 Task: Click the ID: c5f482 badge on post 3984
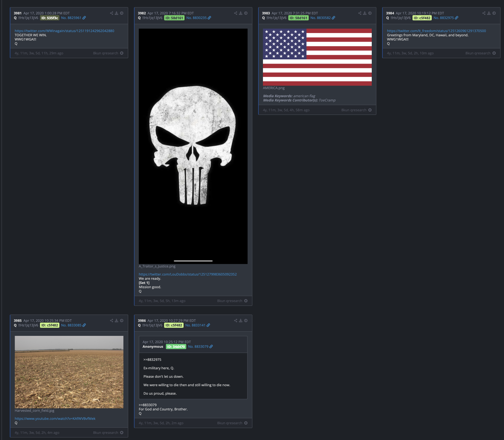[422, 18]
